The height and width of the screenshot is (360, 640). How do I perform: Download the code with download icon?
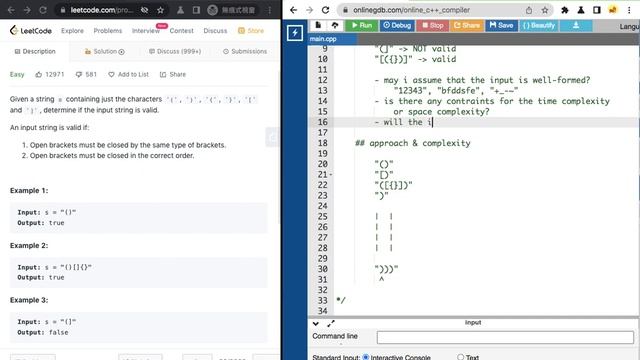tap(576, 25)
